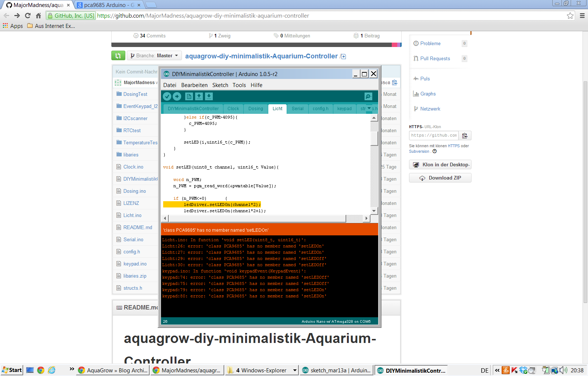Open the Graphs link
This screenshot has height=376, width=588.
coord(428,94)
